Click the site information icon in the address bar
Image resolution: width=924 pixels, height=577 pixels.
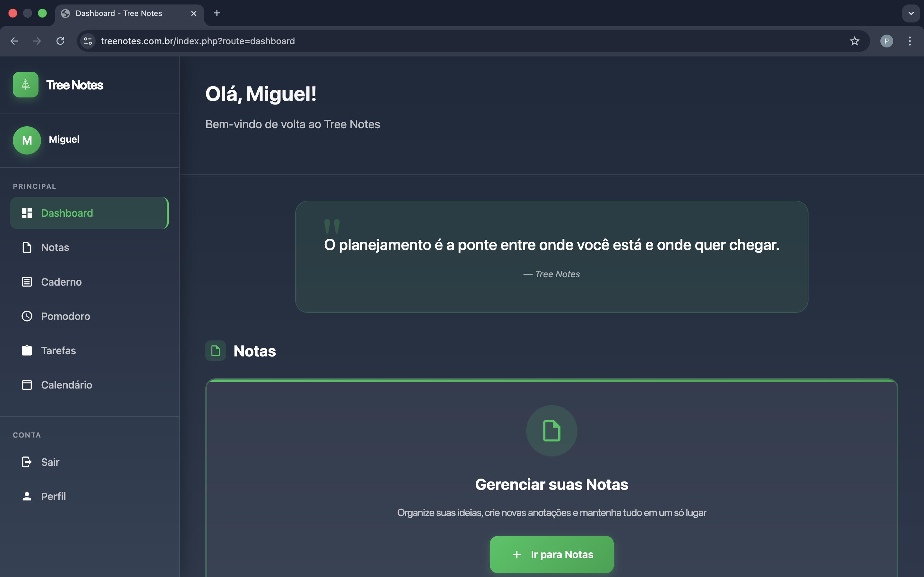pos(88,41)
